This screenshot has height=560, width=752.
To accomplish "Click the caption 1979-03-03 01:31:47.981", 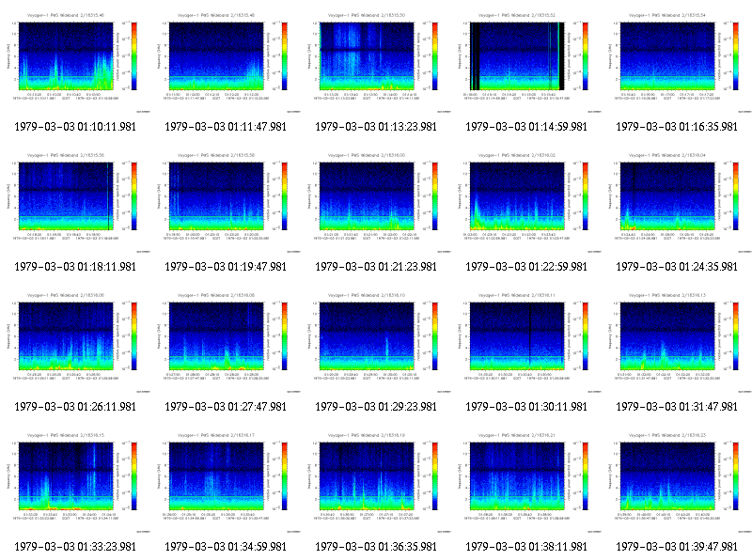I will (677, 407).
